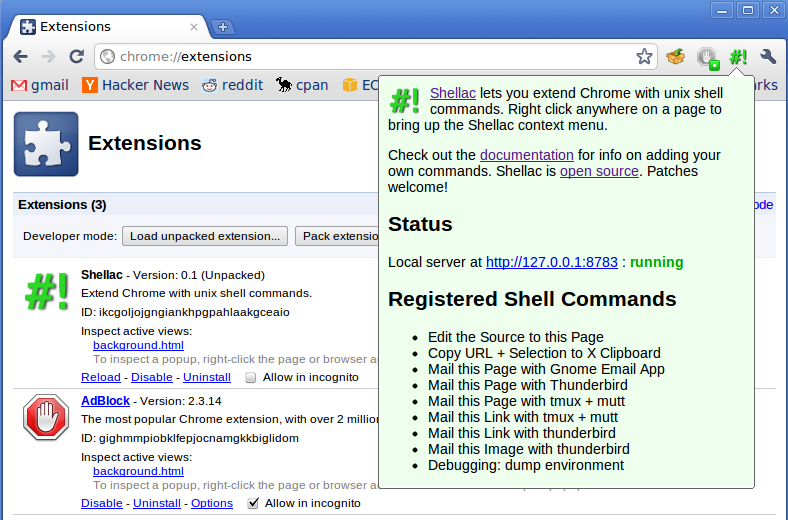Click 'Mail this Link with thunderbird' entry
Screen dimensions: 788x520
tap(522, 433)
